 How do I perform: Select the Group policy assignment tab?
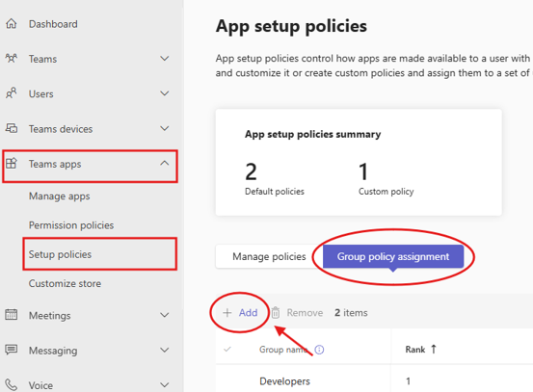[x=393, y=256]
